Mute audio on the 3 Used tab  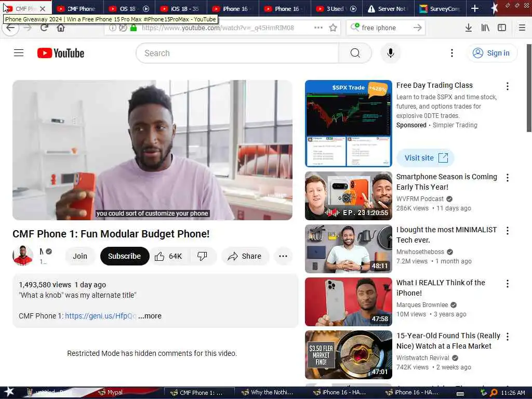point(353,9)
